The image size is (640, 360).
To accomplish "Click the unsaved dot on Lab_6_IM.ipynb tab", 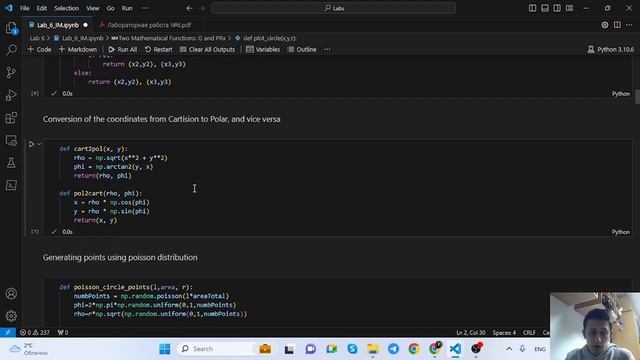I will [85, 25].
